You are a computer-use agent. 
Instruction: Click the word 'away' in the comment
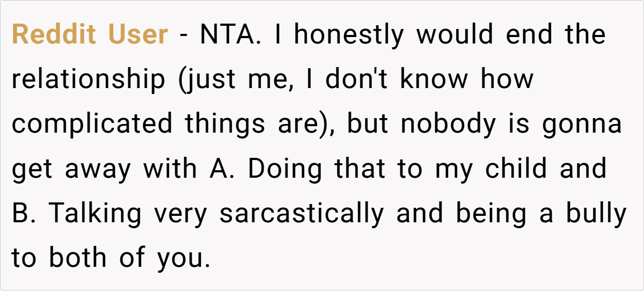click(x=98, y=169)
